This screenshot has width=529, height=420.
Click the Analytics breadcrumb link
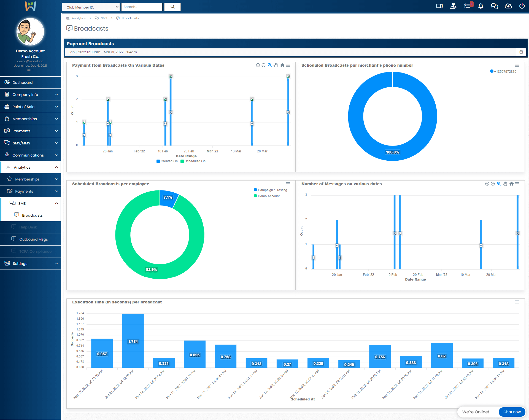(79, 18)
